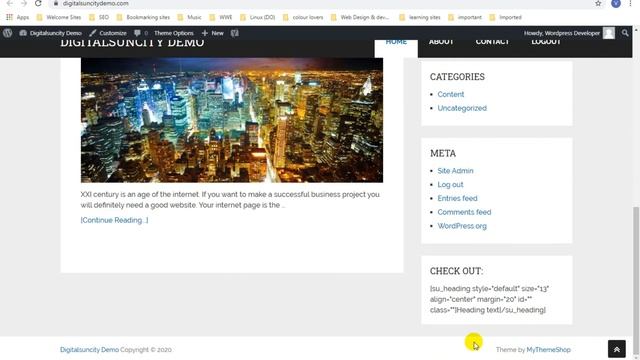640x360 pixels.
Task: Click the Digitalsuncity Demo footer link
Action: [x=89, y=350]
